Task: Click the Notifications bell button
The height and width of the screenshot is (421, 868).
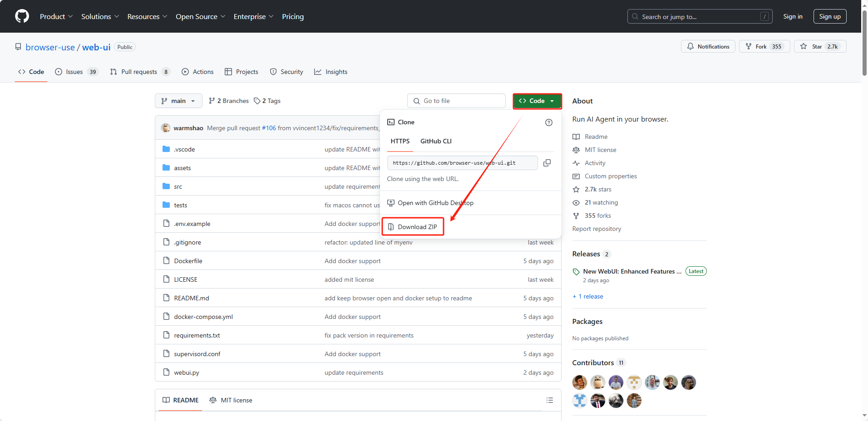Action: coord(708,46)
